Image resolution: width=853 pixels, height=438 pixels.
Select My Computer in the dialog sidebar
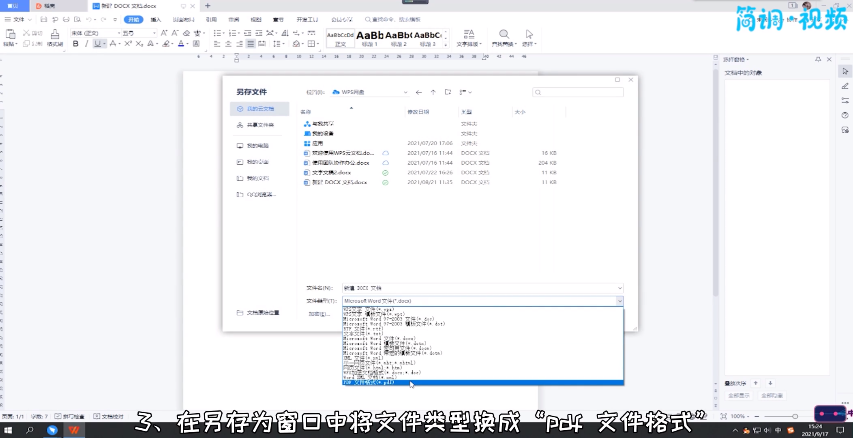tap(258, 145)
